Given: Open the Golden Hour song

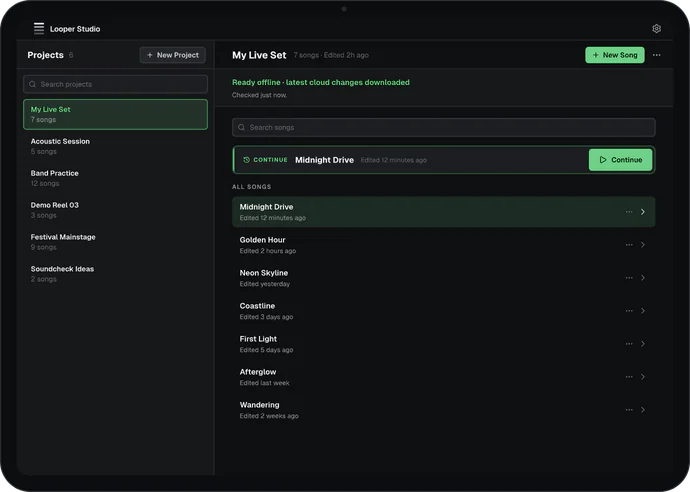Looking at the screenshot, I should pyautogui.click(x=444, y=245).
